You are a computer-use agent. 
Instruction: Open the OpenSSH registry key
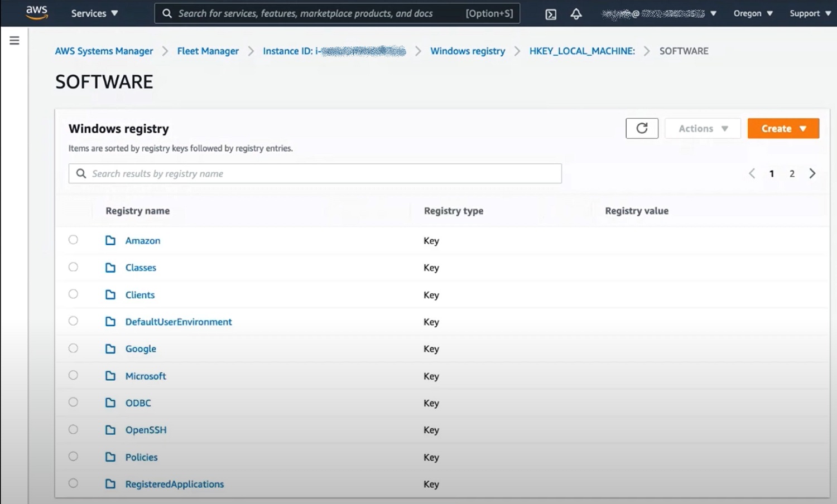[x=146, y=430]
